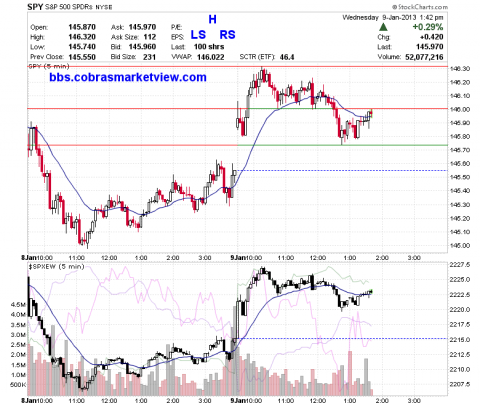Click the 2.5M volume axis label
480x406 pixels.
point(18,345)
